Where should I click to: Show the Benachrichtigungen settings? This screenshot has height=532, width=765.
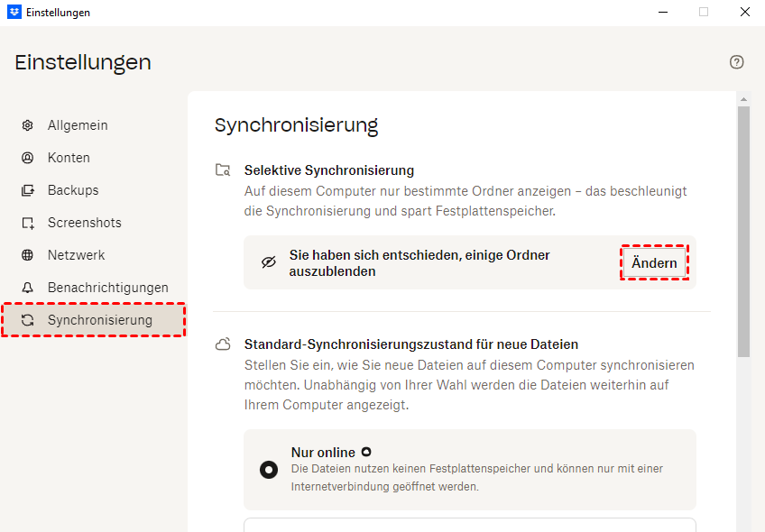[108, 288]
